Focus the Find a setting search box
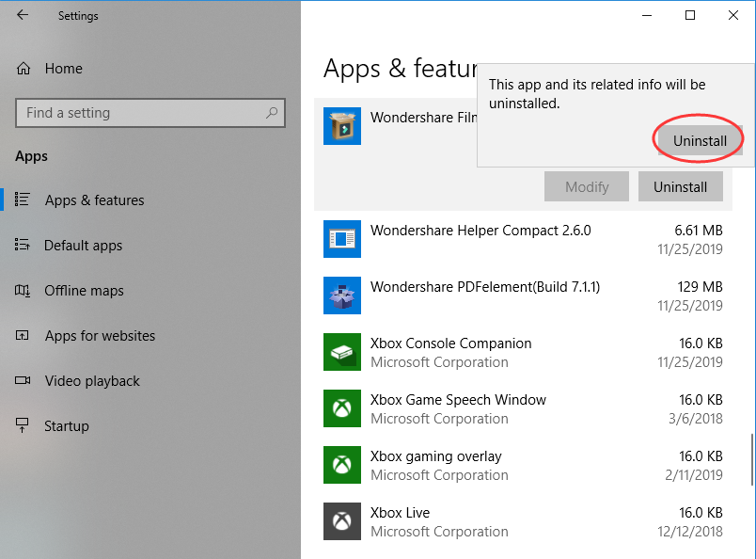The width and height of the screenshot is (756, 559). pyautogui.click(x=150, y=113)
